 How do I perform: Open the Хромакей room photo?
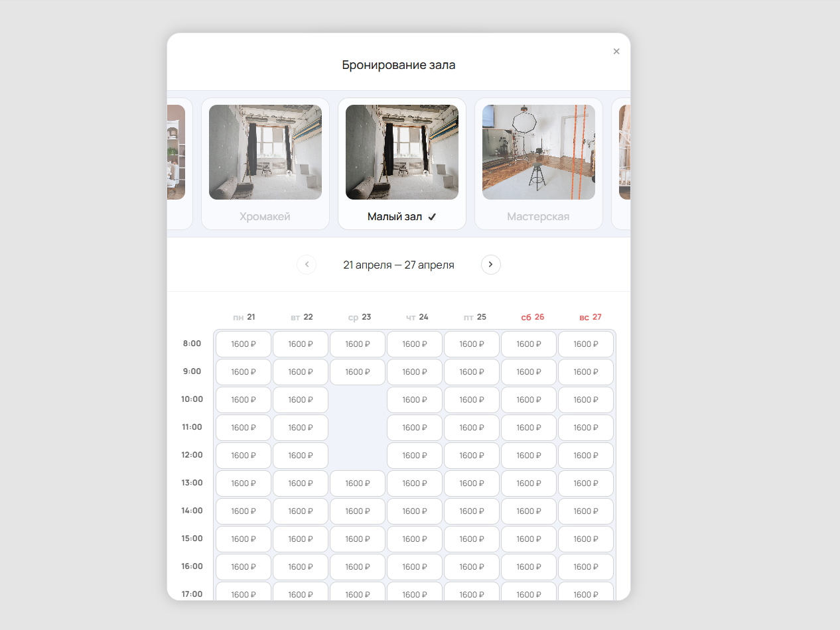click(x=265, y=152)
